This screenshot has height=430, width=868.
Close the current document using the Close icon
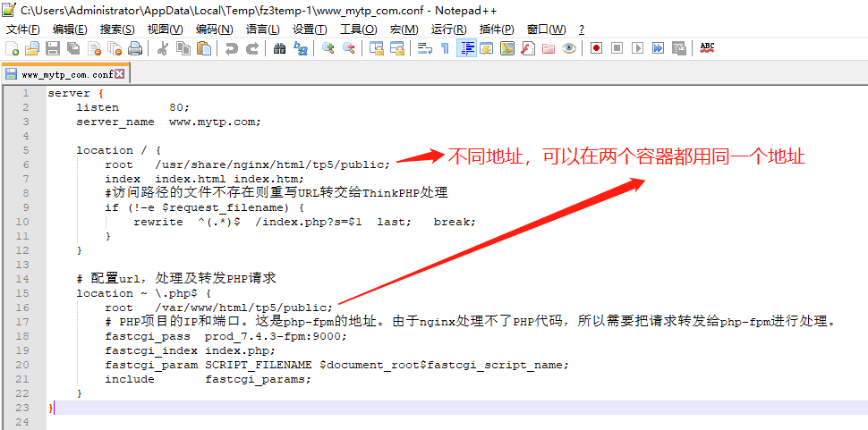tap(95, 48)
